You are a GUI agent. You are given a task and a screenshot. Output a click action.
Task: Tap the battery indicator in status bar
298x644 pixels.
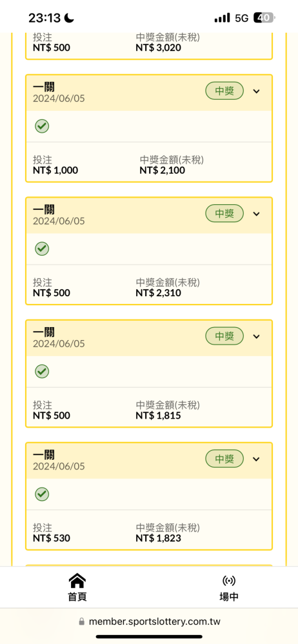click(x=264, y=17)
